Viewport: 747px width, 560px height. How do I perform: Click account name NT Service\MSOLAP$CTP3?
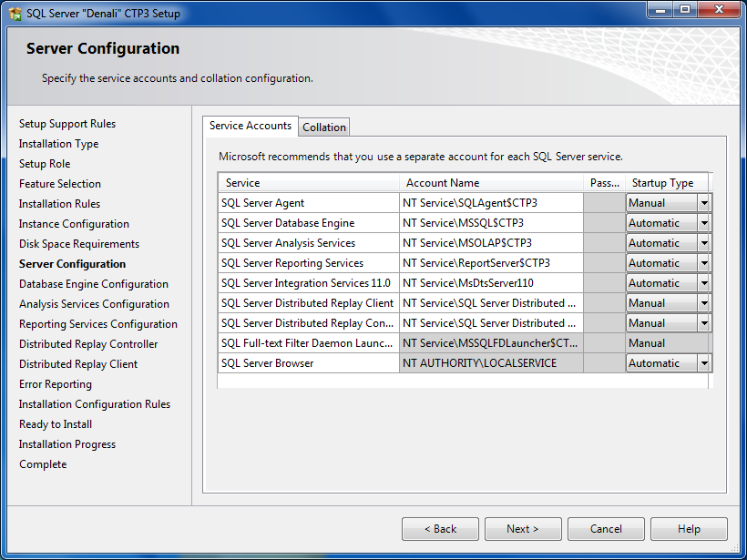(x=491, y=243)
